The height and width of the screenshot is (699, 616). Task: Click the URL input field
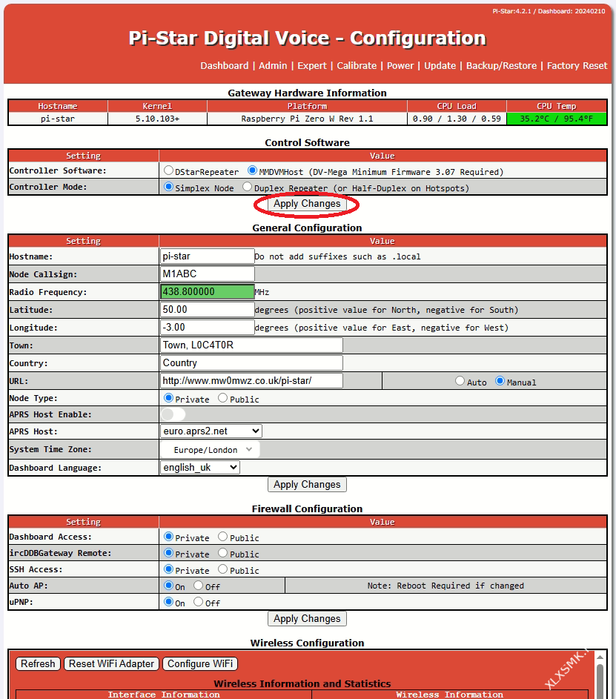(251, 381)
